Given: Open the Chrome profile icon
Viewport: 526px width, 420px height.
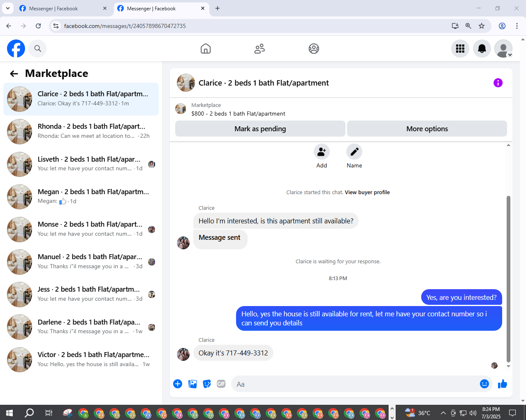Looking at the screenshot, I should pyautogui.click(x=502, y=26).
